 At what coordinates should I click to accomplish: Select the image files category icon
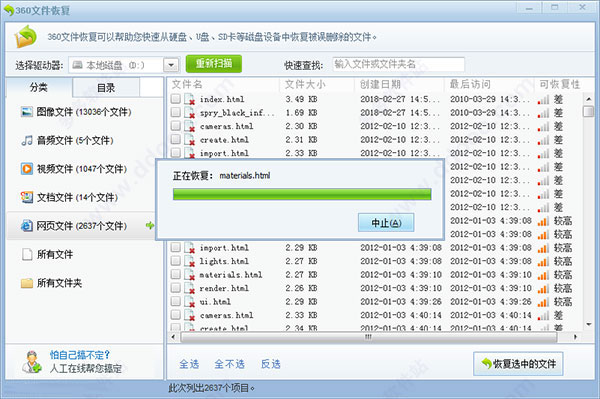(x=27, y=112)
